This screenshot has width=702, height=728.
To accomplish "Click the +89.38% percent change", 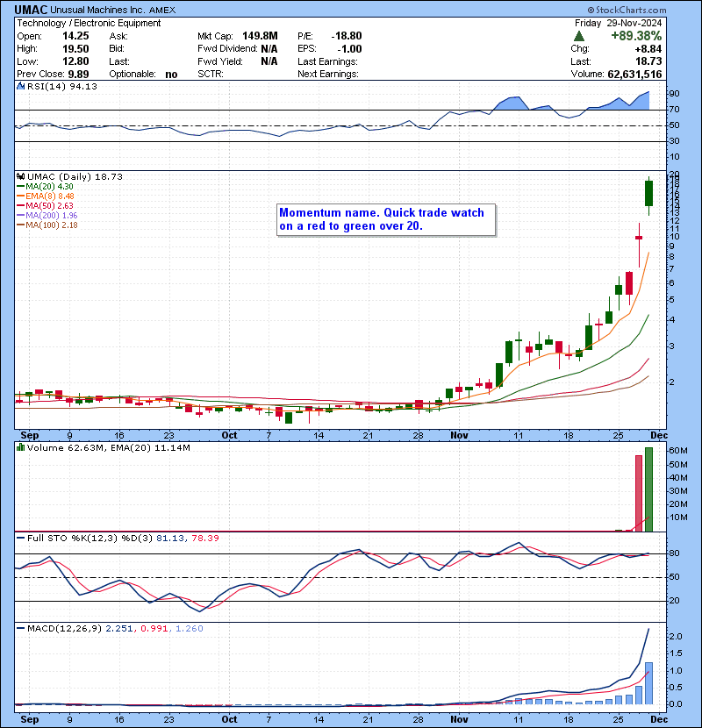I will pyautogui.click(x=636, y=36).
